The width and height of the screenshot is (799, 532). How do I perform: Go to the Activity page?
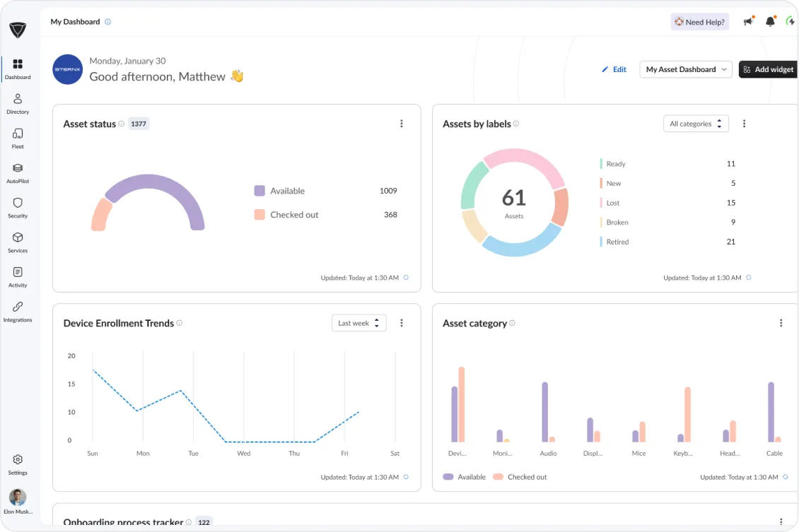[18, 278]
